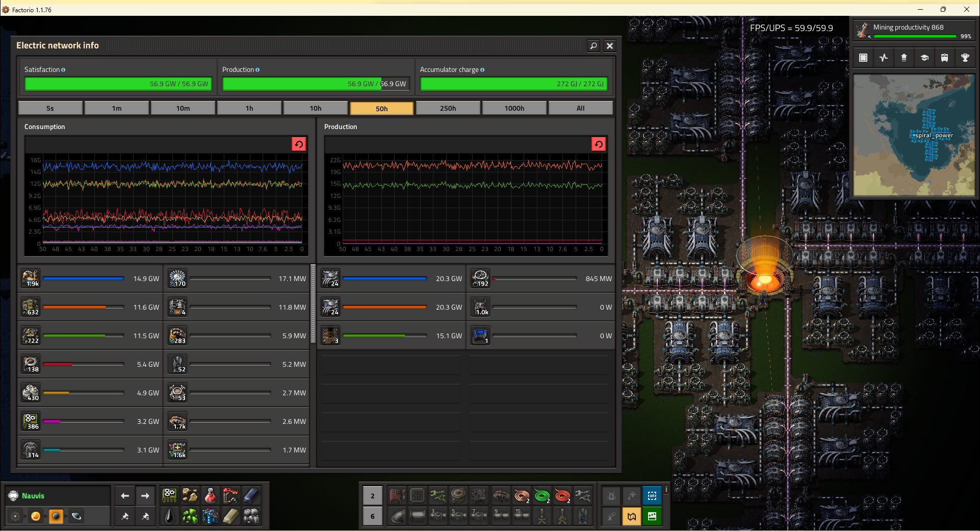
Task: Open the trains overview icon
Action: (x=944, y=58)
